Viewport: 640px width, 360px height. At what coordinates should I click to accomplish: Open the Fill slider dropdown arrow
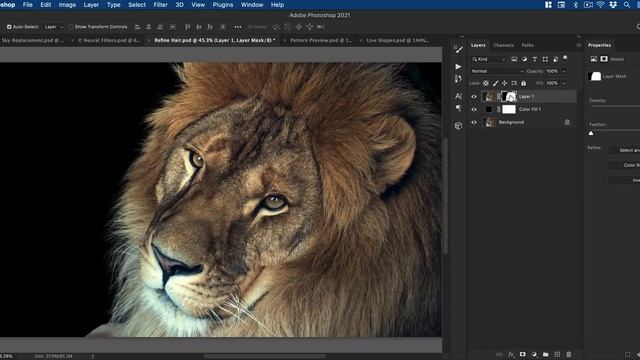click(x=564, y=83)
